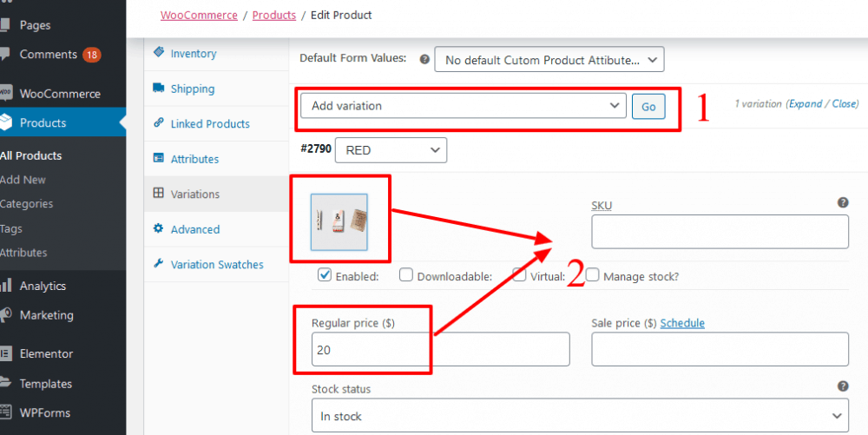Uncheck the Enabled checkbox

[325, 274]
